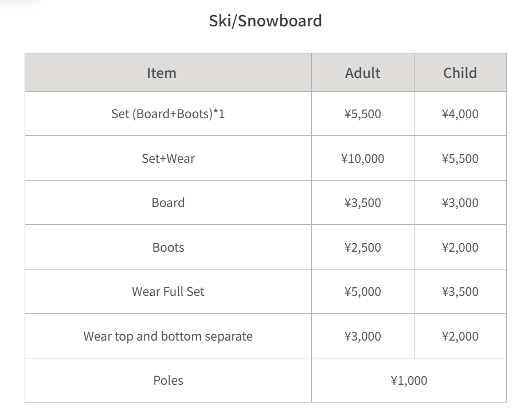Click adult price ¥5,500 for Set

pyautogui.click(x=363, y=114)
